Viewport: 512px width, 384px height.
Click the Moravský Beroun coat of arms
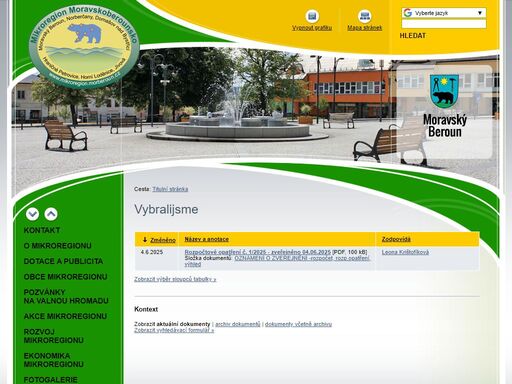[444, 91]
